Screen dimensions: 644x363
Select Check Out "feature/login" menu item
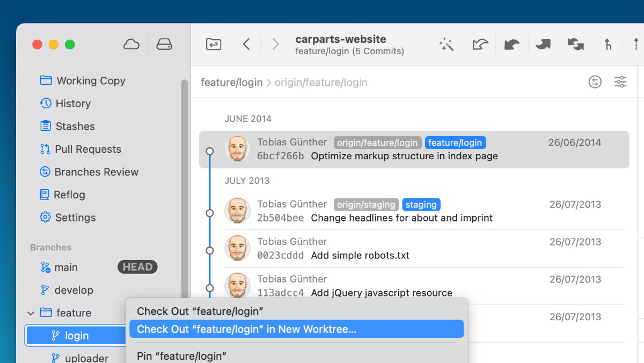coord(200,312)
